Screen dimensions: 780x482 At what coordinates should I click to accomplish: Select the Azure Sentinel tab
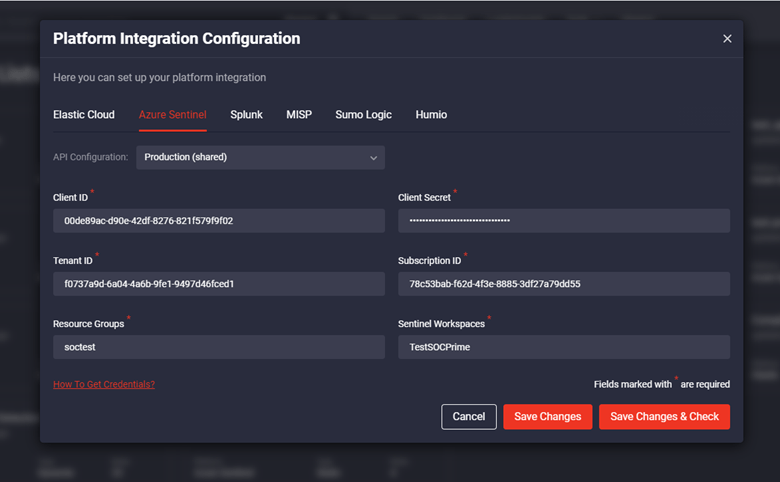[172, 115]
